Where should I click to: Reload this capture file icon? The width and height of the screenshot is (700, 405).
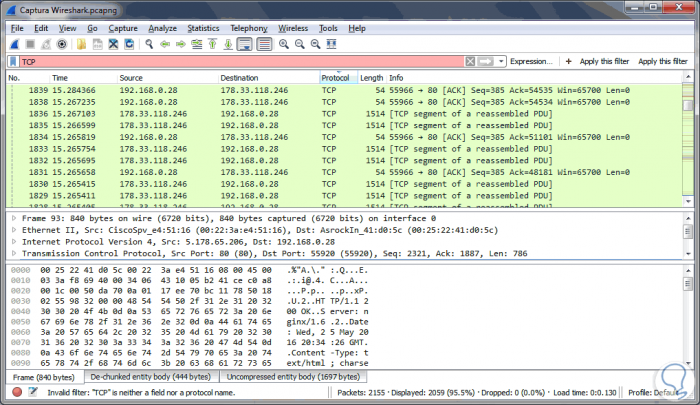click(129, 44)
